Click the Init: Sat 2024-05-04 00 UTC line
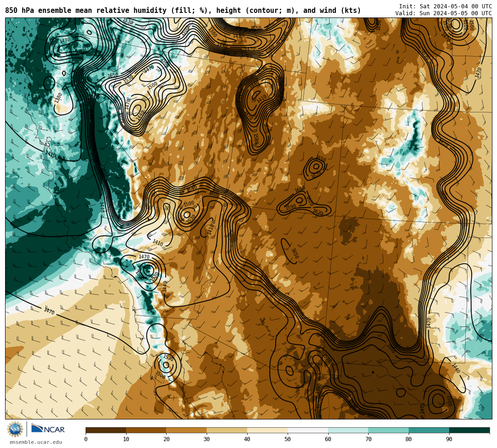This screenshot has width=497, height=448. pos(445,6)
